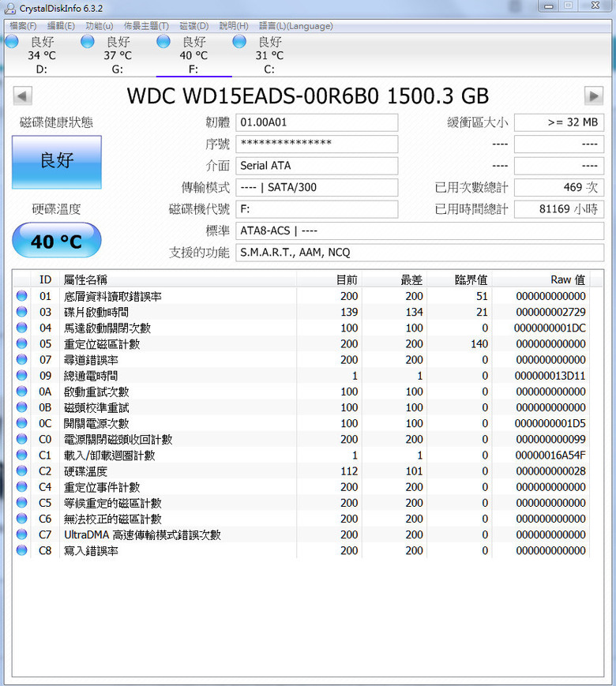Click the 臨界值 column header

[x=460, y=279]
